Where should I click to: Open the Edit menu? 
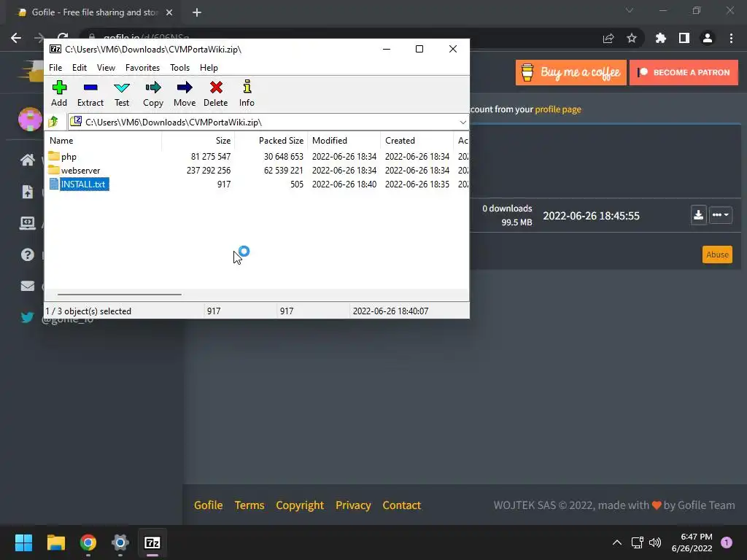pyautogui.click(x=79, y=68)
